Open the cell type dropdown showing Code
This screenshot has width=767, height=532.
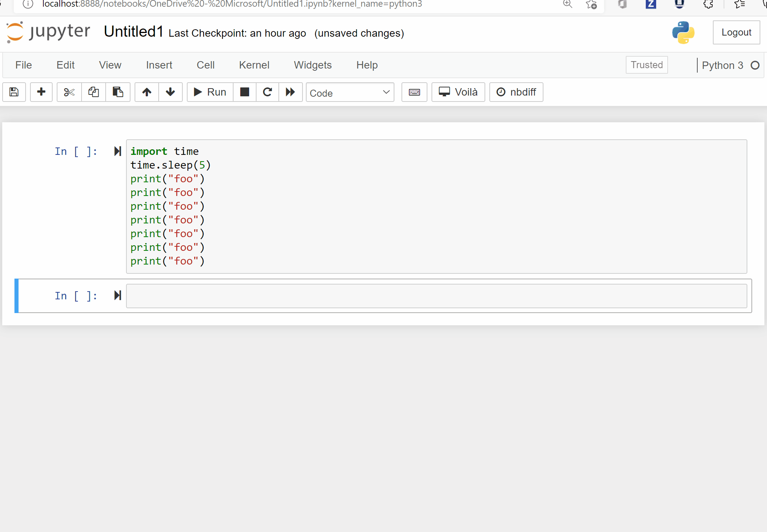350,92
